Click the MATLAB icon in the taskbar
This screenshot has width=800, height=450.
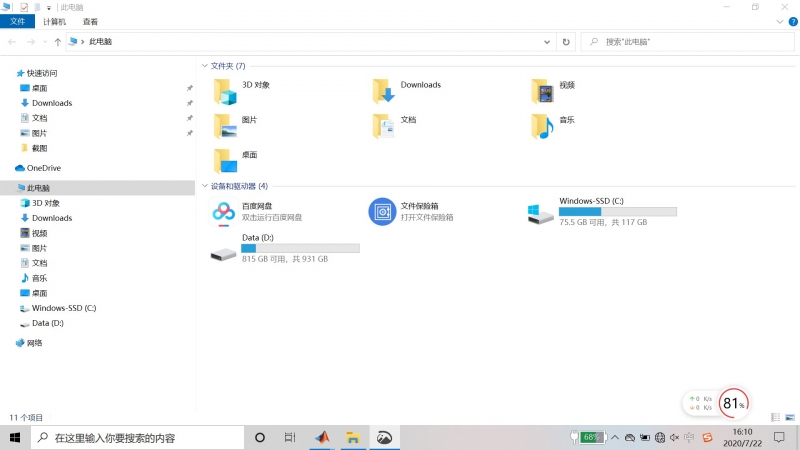coord(322,438)
